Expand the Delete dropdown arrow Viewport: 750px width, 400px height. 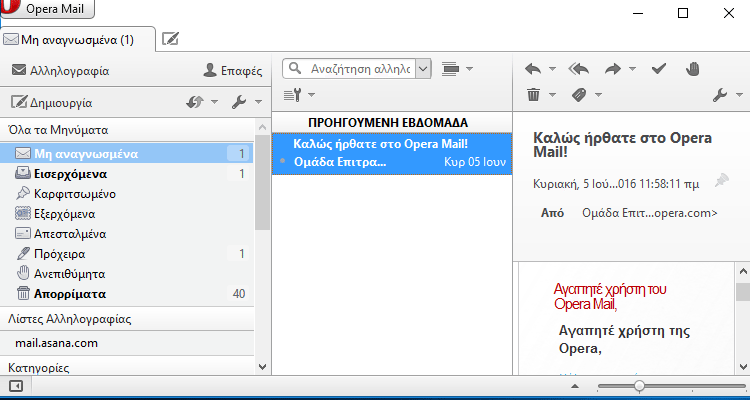552,95
